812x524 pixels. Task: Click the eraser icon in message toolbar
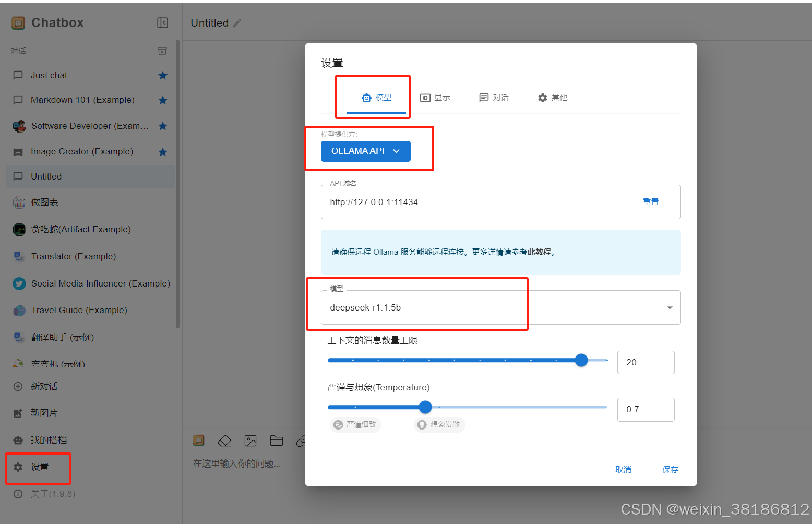coord(224,441)
